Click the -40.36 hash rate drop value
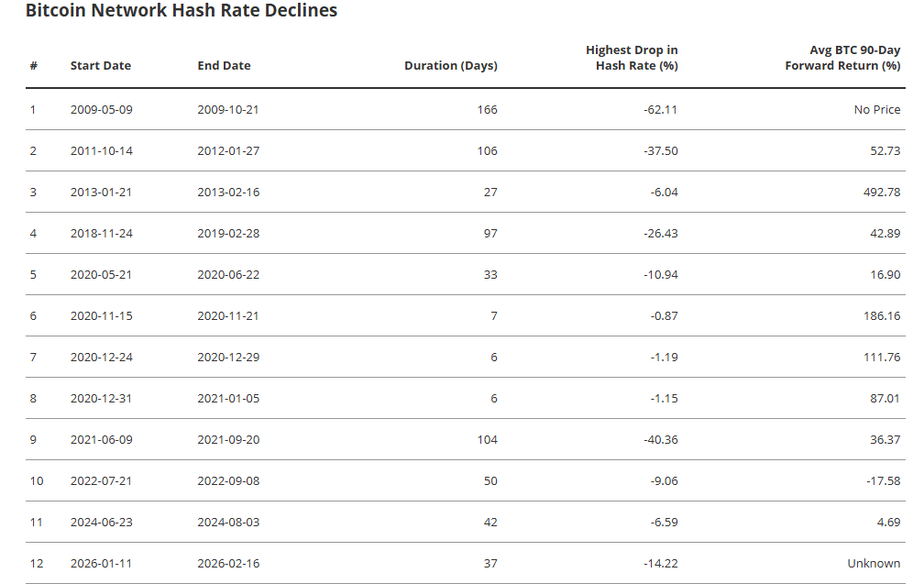 660,440
